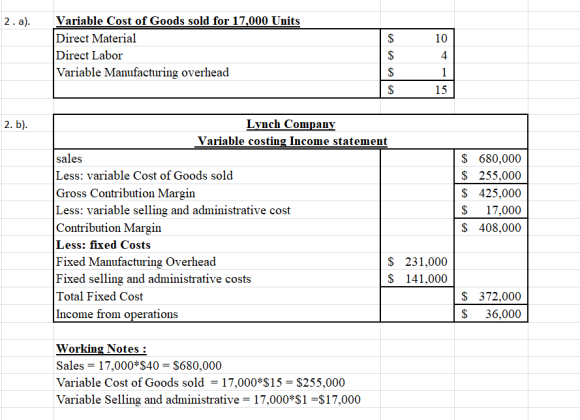Screen dimensions: 580x420
Task: Select 'Less: variable selling and administrative cost'
Action: pyautogui.click(x=173, y=210)
